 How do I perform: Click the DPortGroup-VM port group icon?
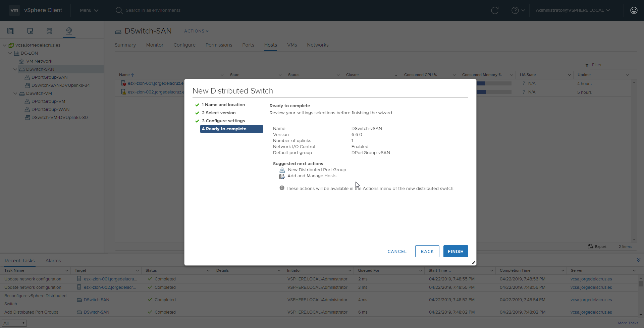tap(28, 102)
